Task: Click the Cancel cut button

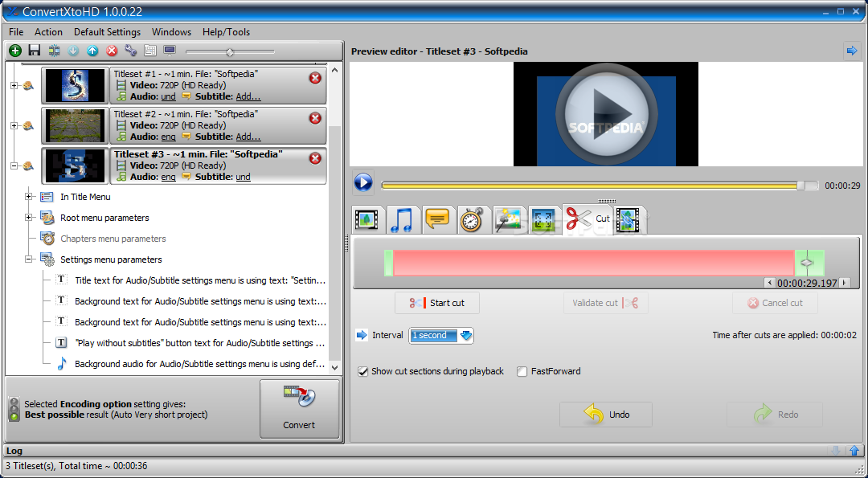Action: 775,303
